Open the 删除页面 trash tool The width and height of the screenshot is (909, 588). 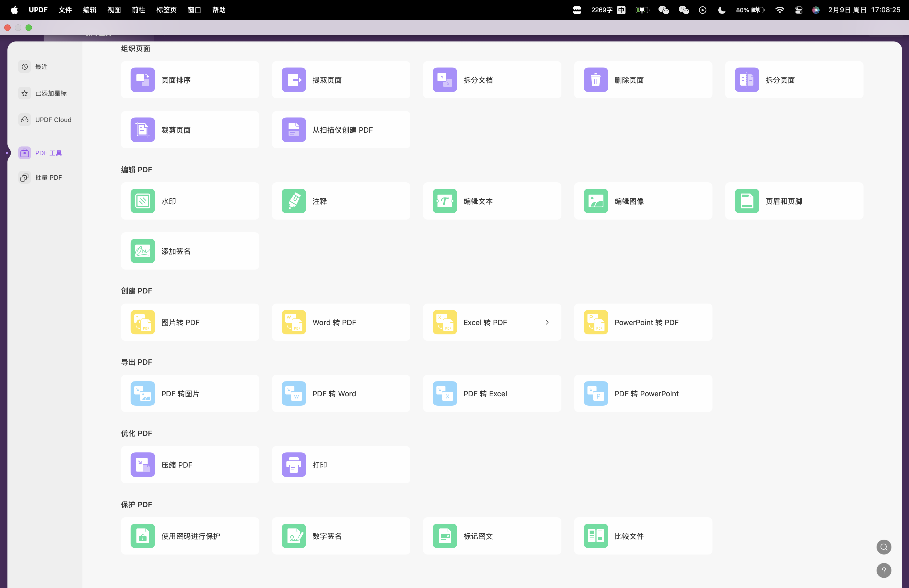[x=595, y=80]
